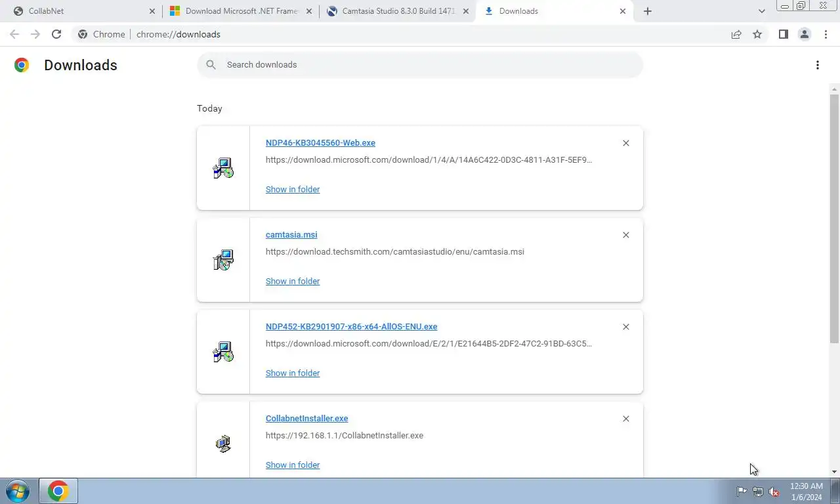
Task: Bookmark this tab with the star icon
Action: (757, 34)
